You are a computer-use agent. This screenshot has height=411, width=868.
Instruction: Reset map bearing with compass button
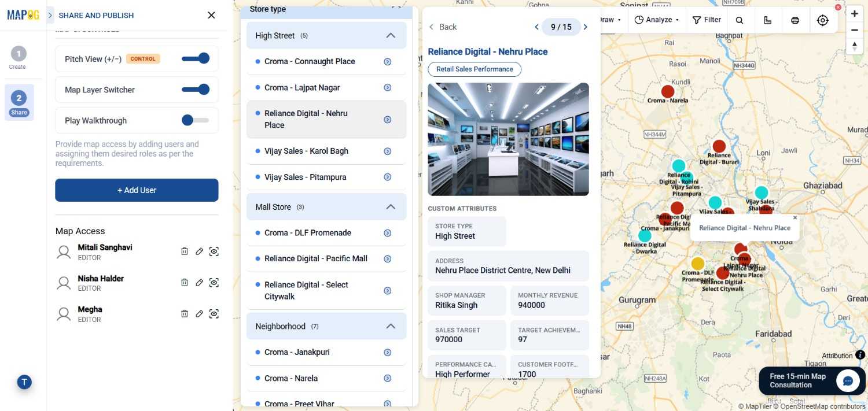click(855, 46)
